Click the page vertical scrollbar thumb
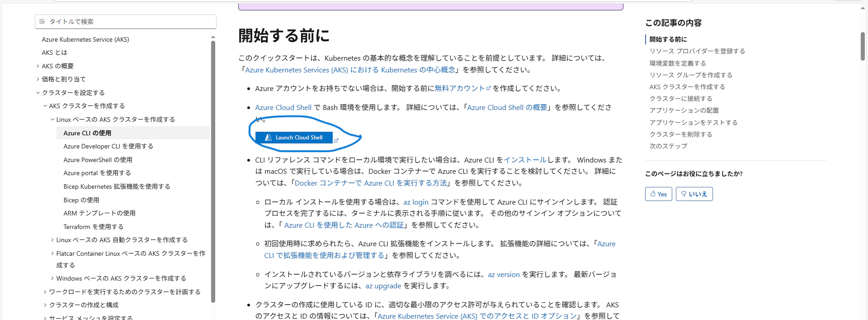Screen dimensions: 868x320 point(863,47)
